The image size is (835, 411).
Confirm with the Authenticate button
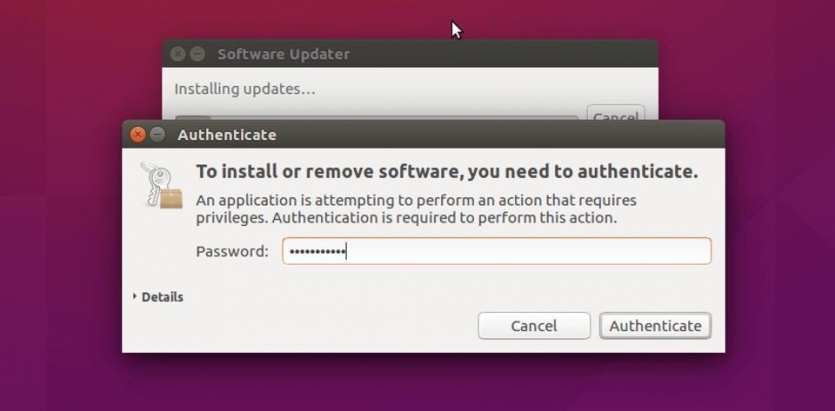click(655, 326)
